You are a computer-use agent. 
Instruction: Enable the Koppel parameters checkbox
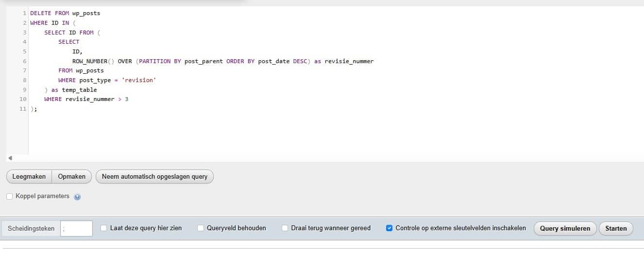[10, 196]
